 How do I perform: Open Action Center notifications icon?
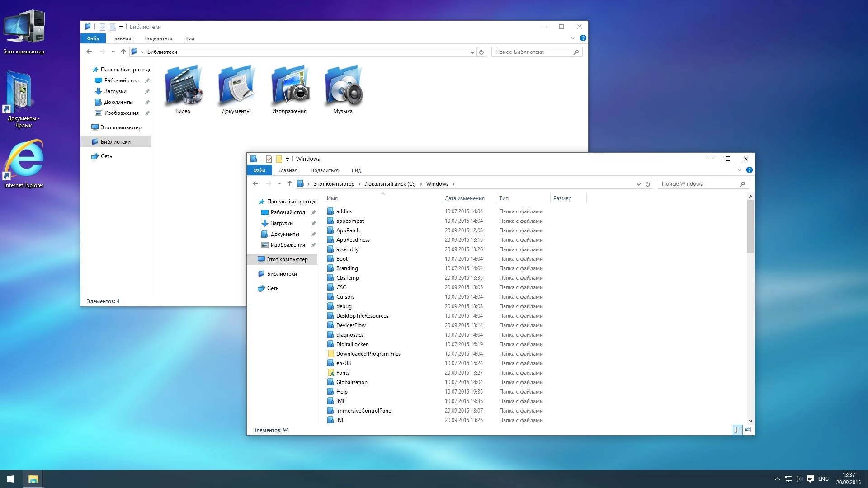click(810, 479)
